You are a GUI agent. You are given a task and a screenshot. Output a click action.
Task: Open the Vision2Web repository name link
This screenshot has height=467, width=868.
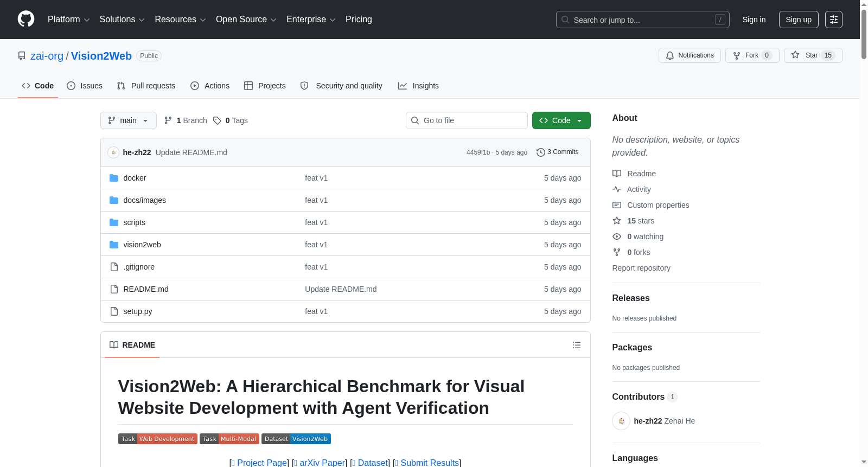tap(101, 56)
